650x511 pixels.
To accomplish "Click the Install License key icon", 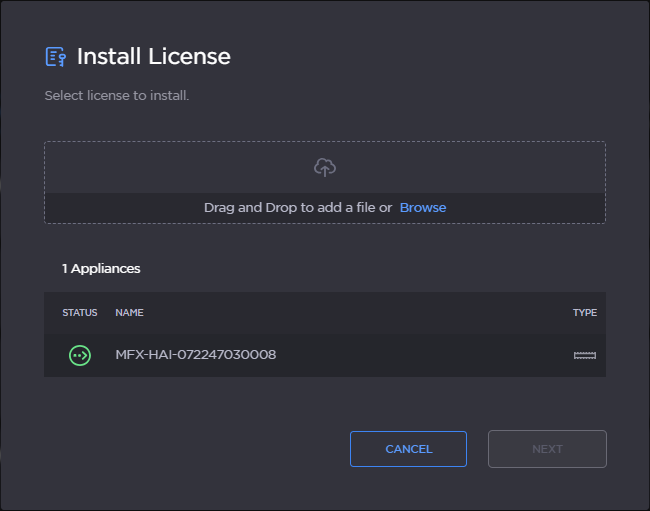I will pos(56,57).
